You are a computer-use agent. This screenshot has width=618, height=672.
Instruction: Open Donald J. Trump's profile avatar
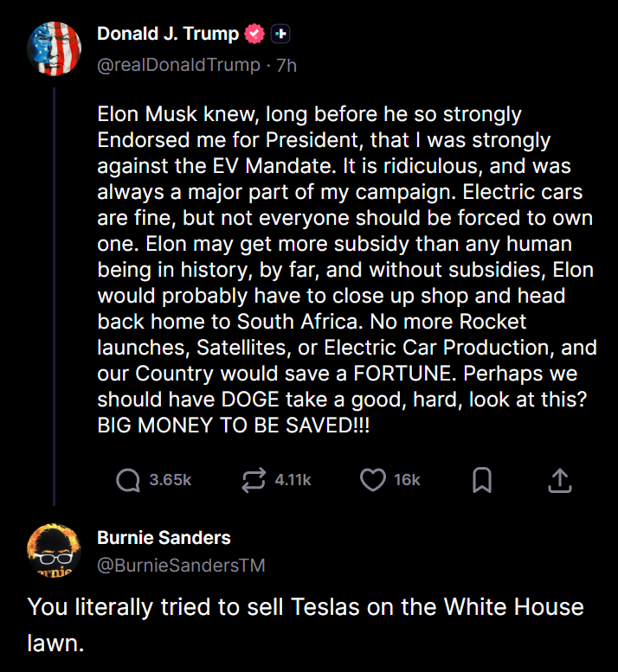(55, 48)
